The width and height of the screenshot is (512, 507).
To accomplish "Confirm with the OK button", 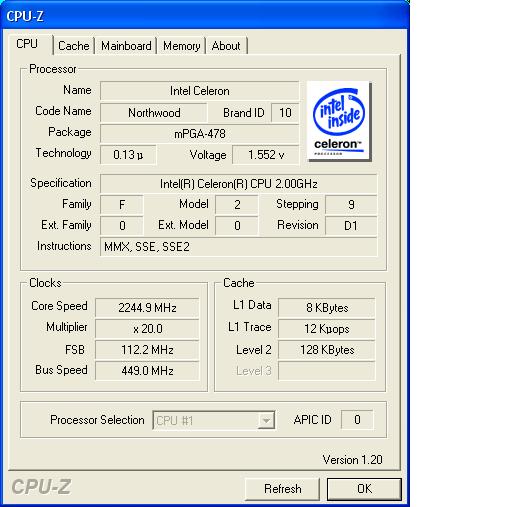I will tap(364, 489).
